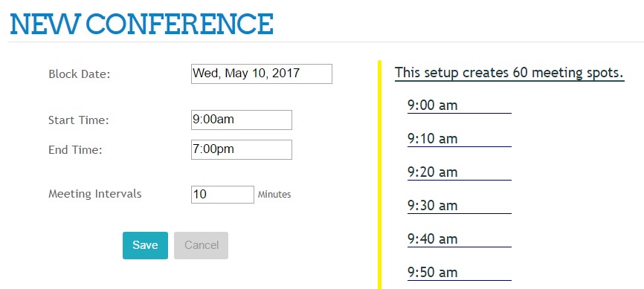Click the Cancel button

pos(202,245)
